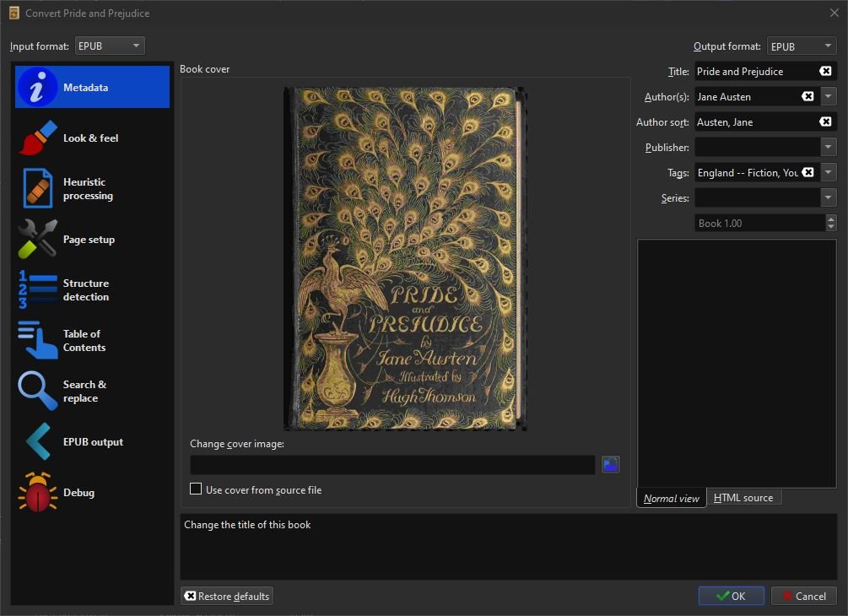Open the Look & feel section
848x616 pixels.
pos(91,138)
